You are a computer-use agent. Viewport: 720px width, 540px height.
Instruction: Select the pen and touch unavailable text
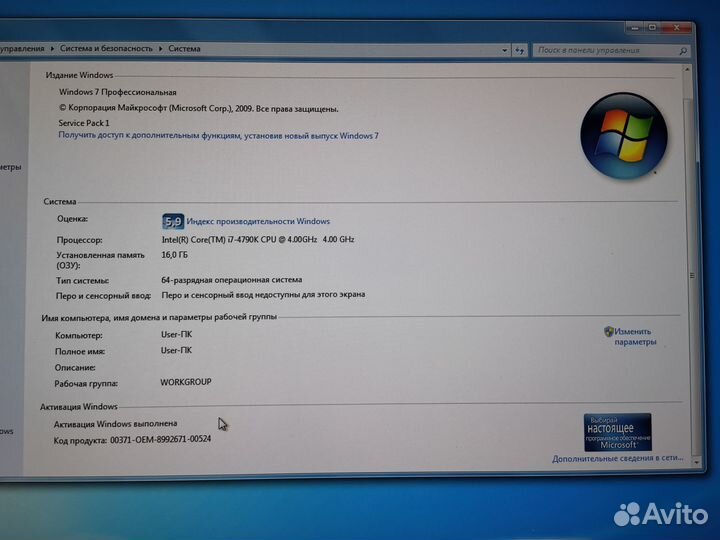(263, 294)
